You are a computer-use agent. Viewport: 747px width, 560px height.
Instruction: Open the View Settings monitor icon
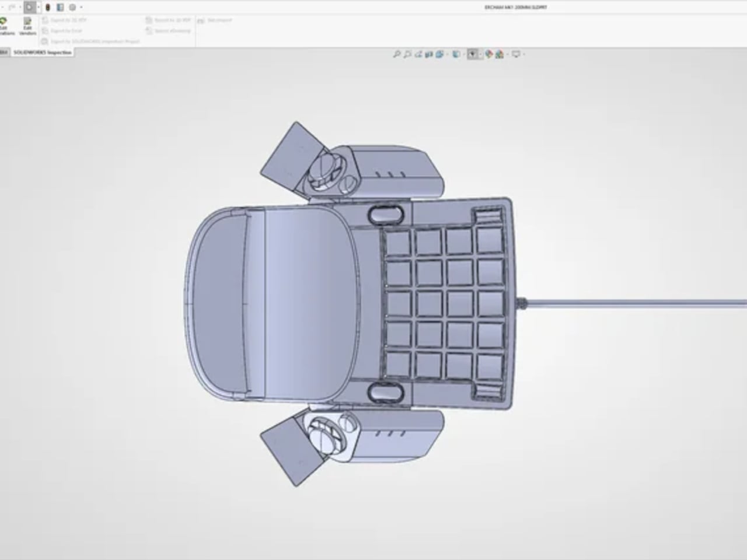[x=515, y=54]
